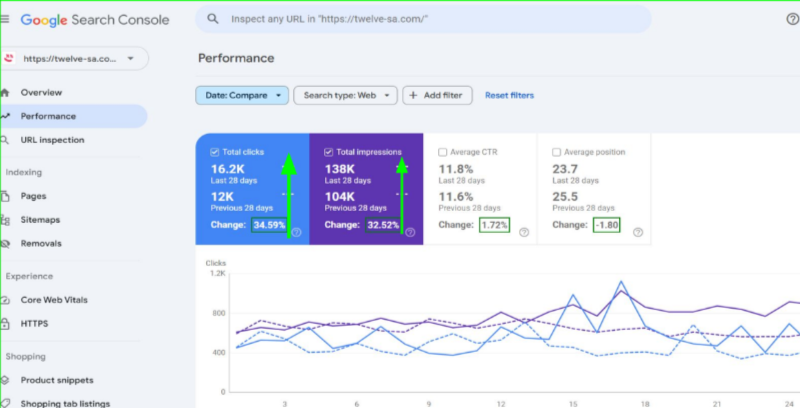The width and height of the screenshot is (800, 408).
Task: Open Shopping tab listings report
Action: click(65, 403)
